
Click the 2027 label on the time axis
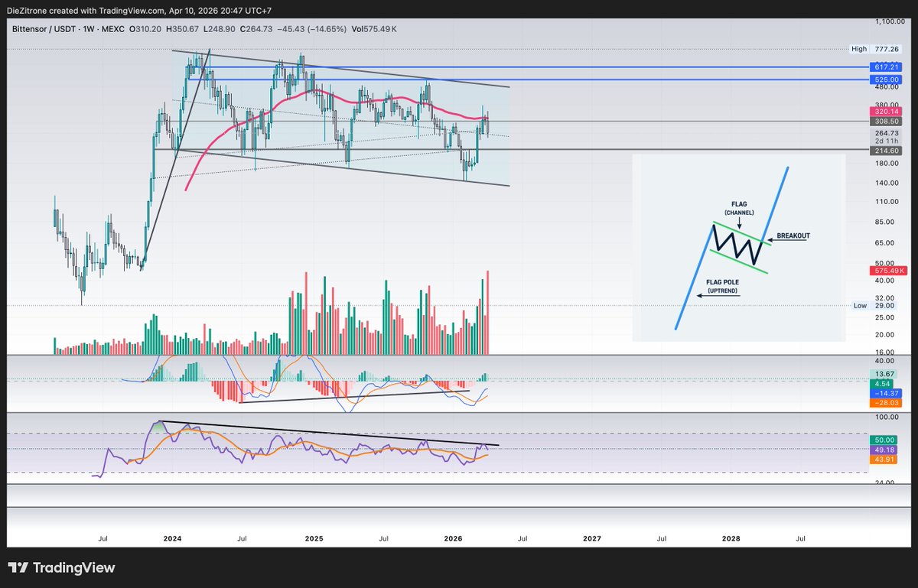pyautogui.click(x=591, y=538)
